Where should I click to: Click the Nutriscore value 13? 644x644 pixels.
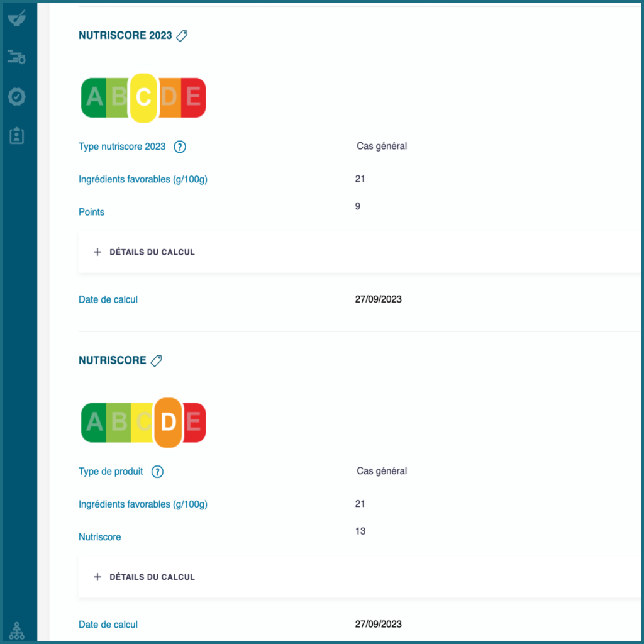[x=360, y=531]
